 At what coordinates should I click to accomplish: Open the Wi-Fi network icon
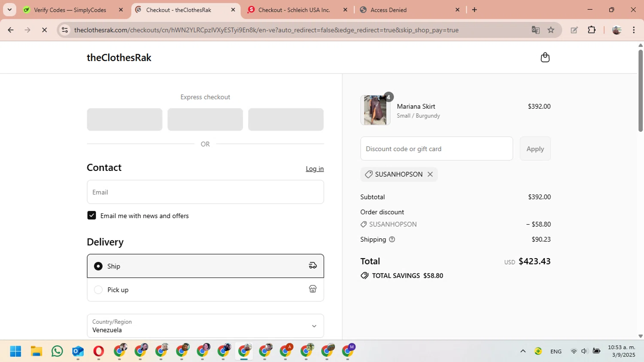[574, 351]
